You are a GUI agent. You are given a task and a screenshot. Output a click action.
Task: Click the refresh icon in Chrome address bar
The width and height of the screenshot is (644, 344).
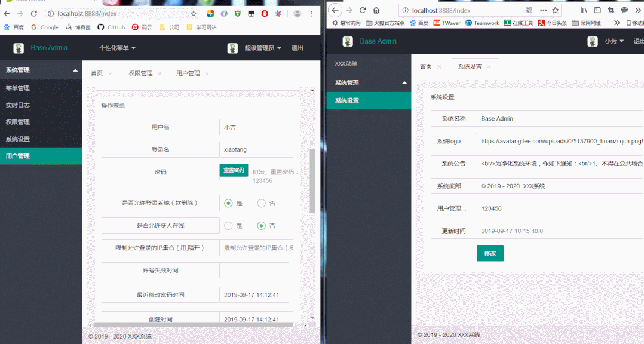(x=35, y=13)
